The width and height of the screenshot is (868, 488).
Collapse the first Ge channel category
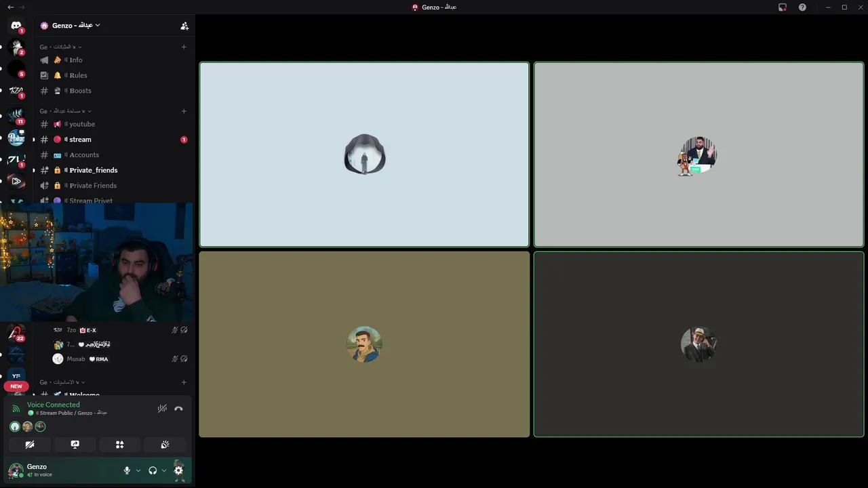(60, 47)
